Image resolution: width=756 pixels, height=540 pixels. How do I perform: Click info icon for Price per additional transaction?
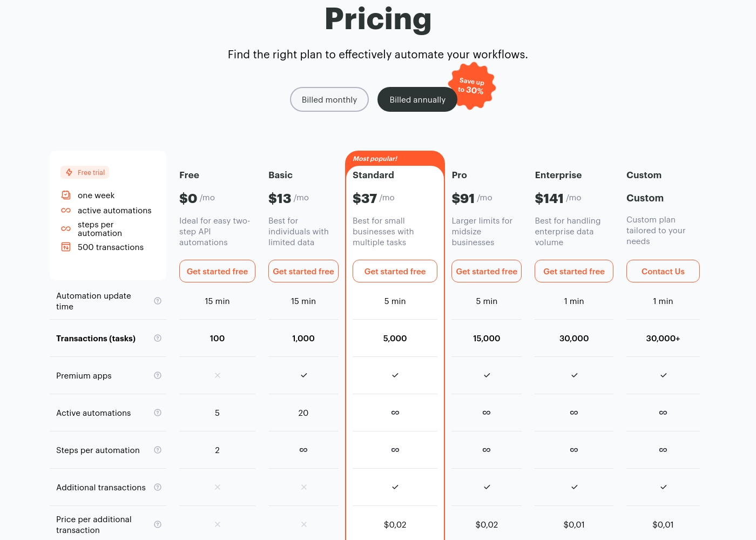pos(158,524)
